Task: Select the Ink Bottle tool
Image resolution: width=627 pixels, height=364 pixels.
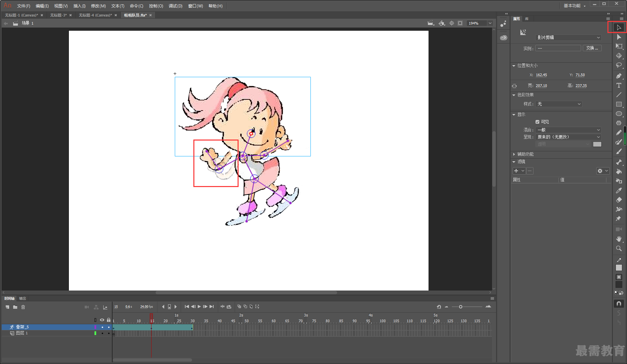Action: point(619,181)
